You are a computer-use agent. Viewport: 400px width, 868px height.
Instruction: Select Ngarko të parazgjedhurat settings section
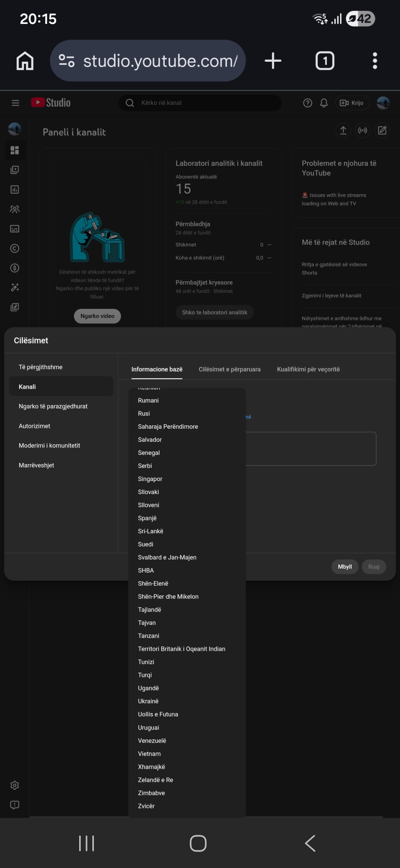click(x=53, y=406)
